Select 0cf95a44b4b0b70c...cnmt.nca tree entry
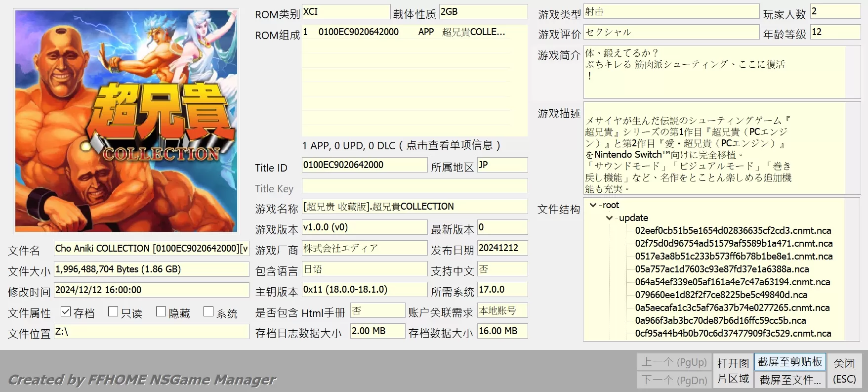The width and height of the screenshot is (868, 392). pyautogui.click(x=733, y=334)
